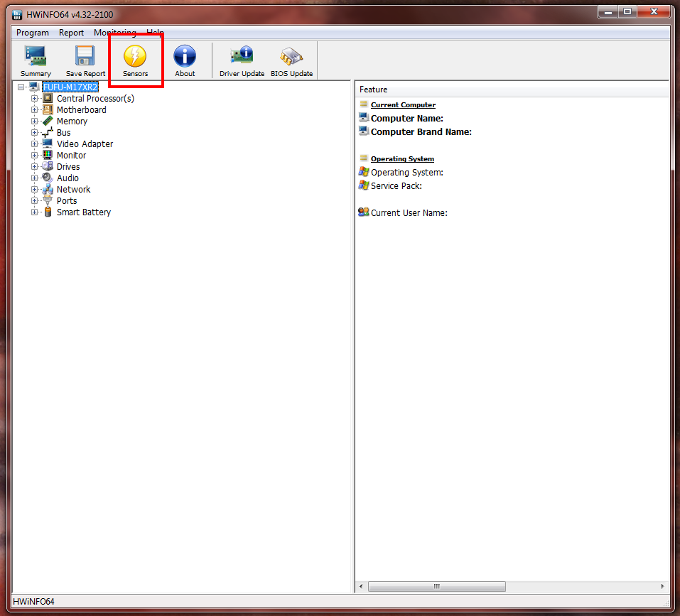The image size is (680, 616).
Task: Expand the Network node
Action: 34,190
